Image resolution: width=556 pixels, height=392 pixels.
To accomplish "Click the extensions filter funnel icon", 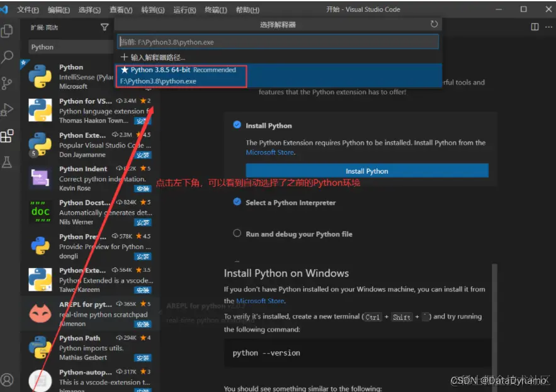I will click(x=105, y=27).
